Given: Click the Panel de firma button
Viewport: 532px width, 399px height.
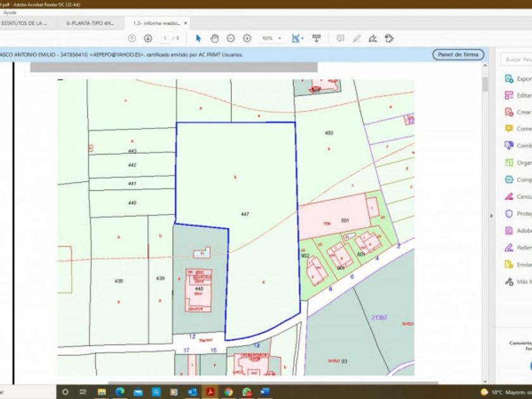Looking at the screenshot, I should (x=458, y=55).
